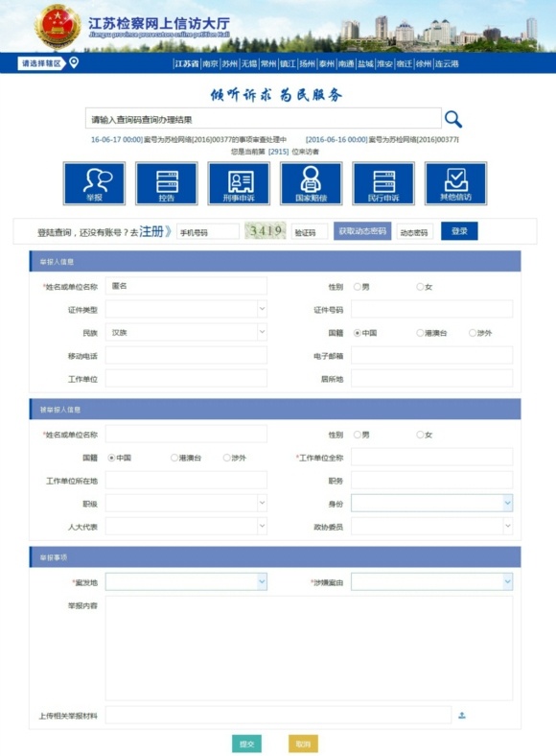Open the 国家赔偿 state compensation tile
This screenshot has height=756, width=556.
pyautogui.click(x=312, y=183)
